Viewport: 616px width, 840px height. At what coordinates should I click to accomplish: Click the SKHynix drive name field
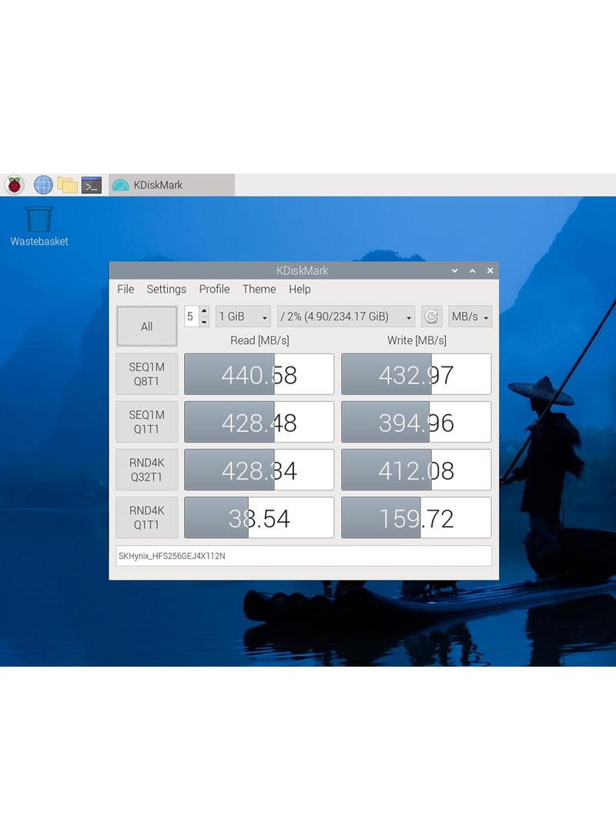point(304,555)
